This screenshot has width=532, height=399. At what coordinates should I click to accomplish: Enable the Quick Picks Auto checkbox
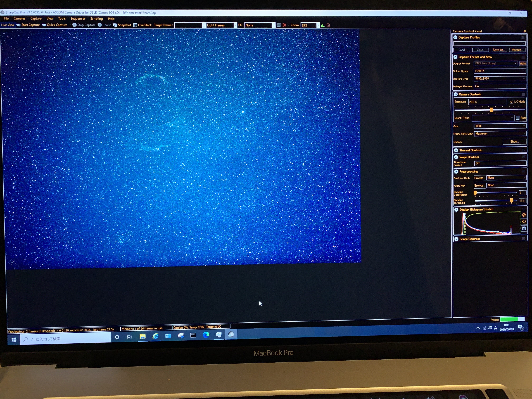[x=518, y=118]
